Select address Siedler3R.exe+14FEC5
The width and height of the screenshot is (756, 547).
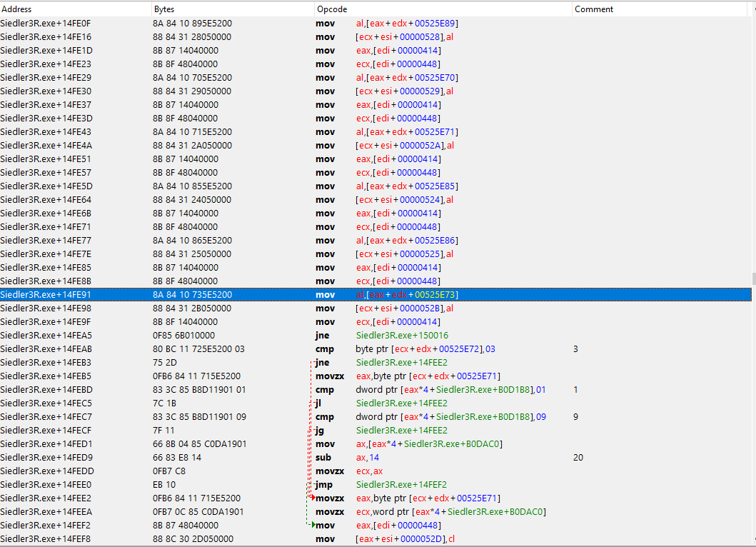coord(46,403)
